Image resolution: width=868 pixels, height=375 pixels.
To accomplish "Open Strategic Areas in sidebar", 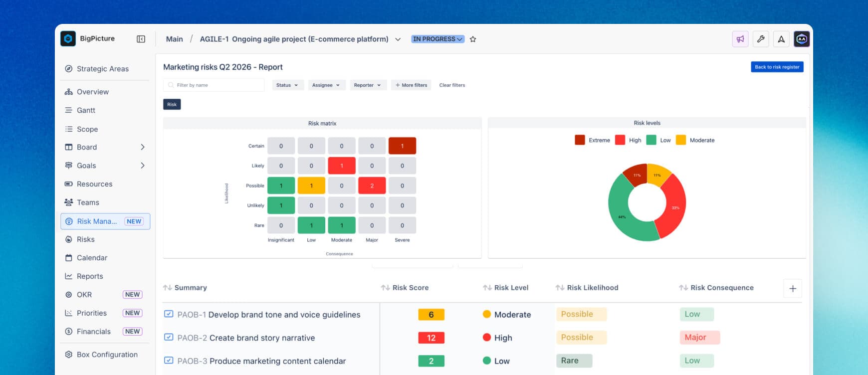I will click(x=102, y=69).
